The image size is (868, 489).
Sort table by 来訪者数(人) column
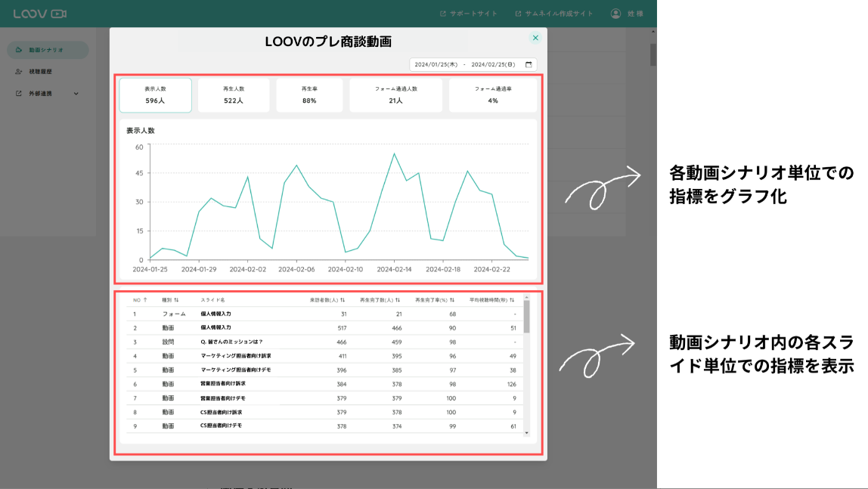click(x=327, y=300)
